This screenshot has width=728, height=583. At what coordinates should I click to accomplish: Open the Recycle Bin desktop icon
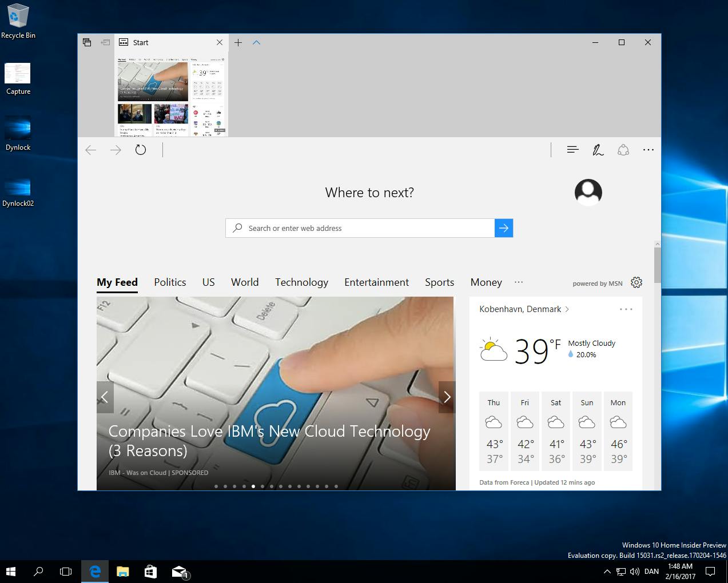(x=18, y=22)
